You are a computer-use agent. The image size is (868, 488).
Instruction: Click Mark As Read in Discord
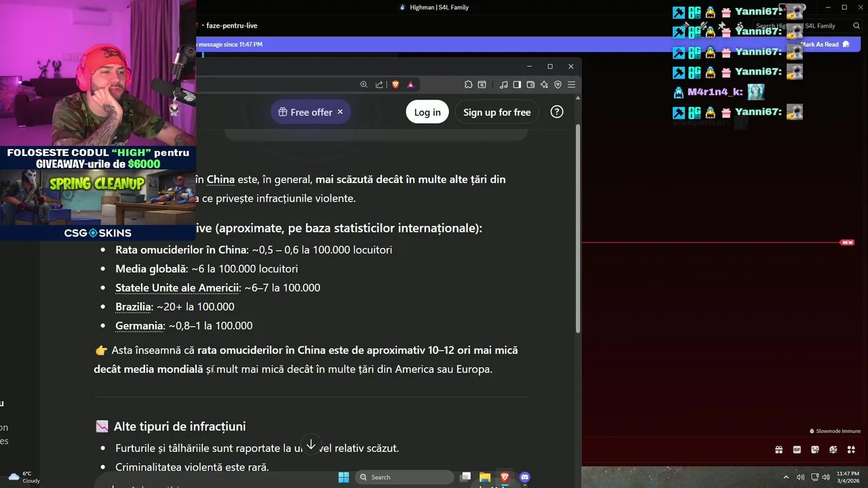click(824, 44)
